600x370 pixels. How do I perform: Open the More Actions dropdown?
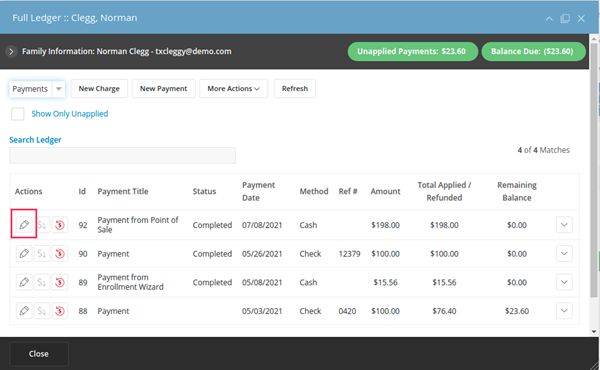pyautogui.click(x=233, y=88)
